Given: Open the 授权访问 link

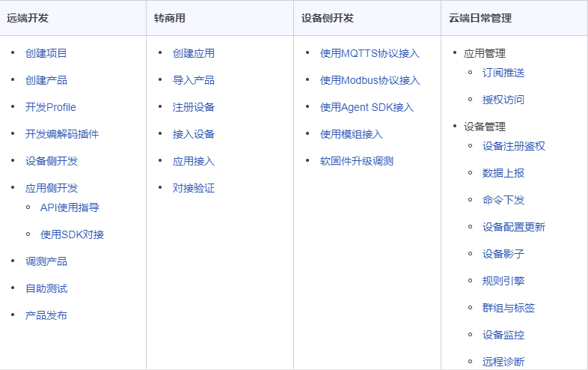Looking at the screenshot, I should 503,100.
